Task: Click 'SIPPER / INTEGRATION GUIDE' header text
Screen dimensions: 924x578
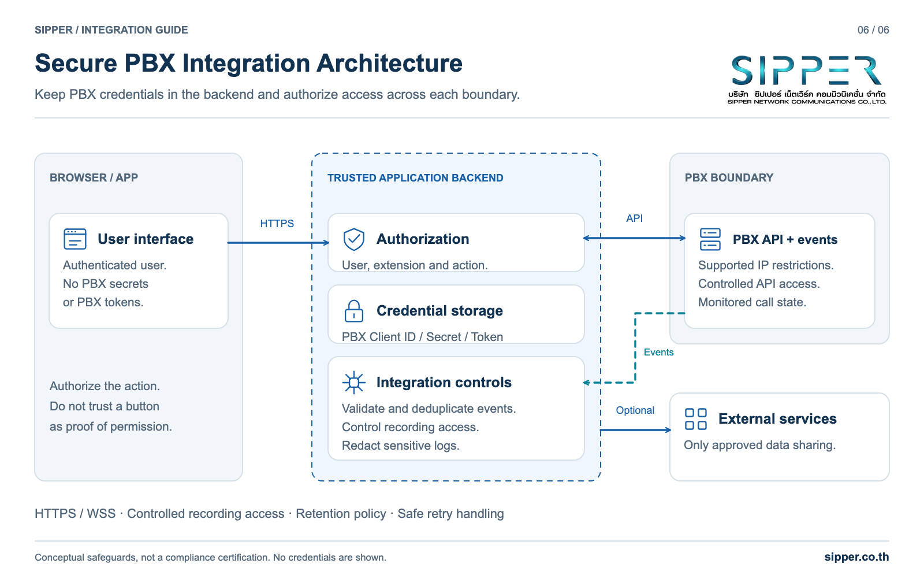Action: [111, 30]
